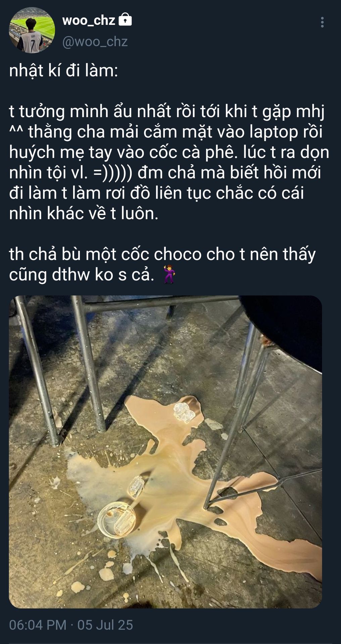This screenshot has width=341, height=644.
Task: Open the attached spilled-drink photo
Action: tap(165, 452)
